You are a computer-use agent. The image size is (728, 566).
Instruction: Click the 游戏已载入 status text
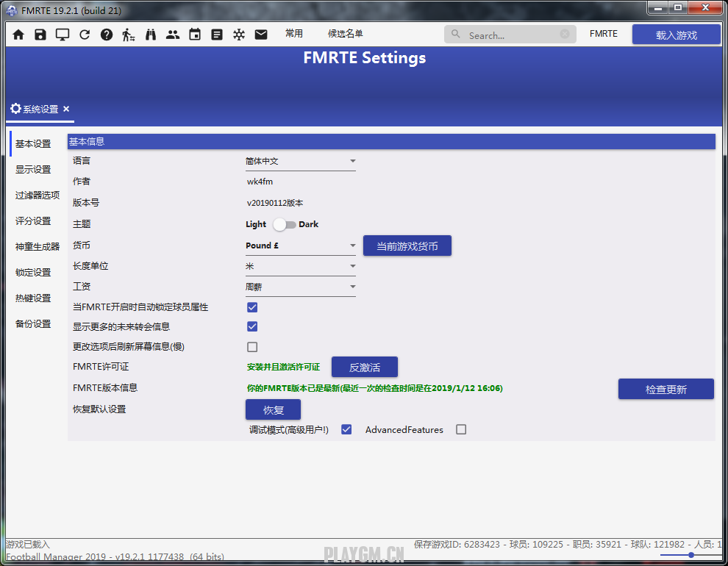pos(28,544)
